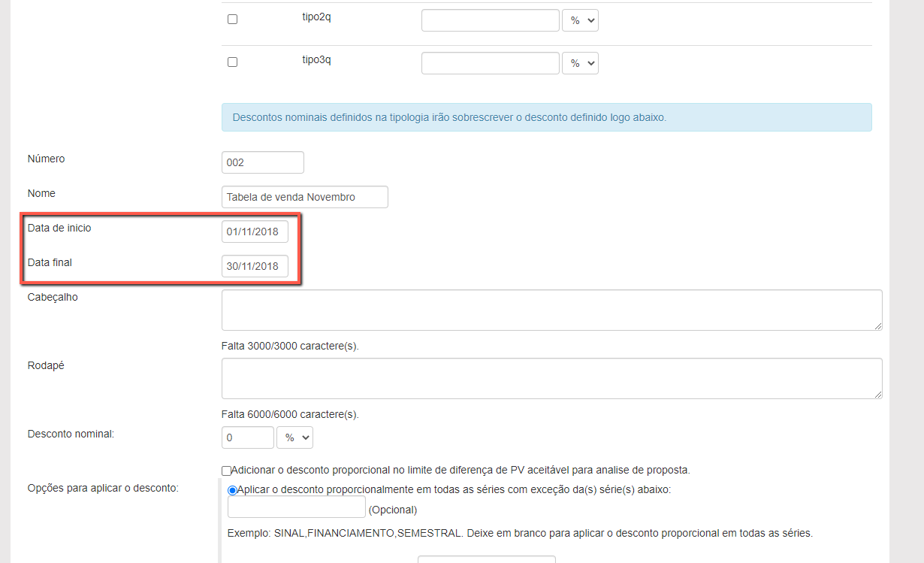
Task: Enable 'Adicionar o desconto proporcional' checkbox
Action: [227, 471]
